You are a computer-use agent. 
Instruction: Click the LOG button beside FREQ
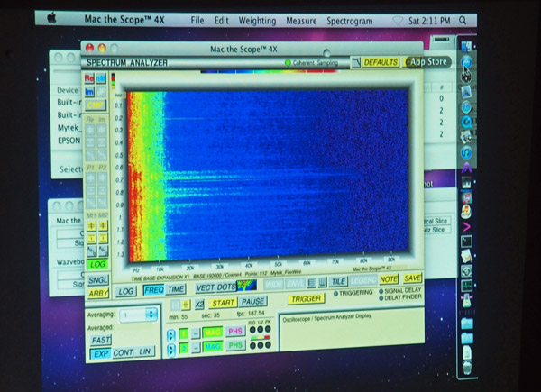[125, 292]
